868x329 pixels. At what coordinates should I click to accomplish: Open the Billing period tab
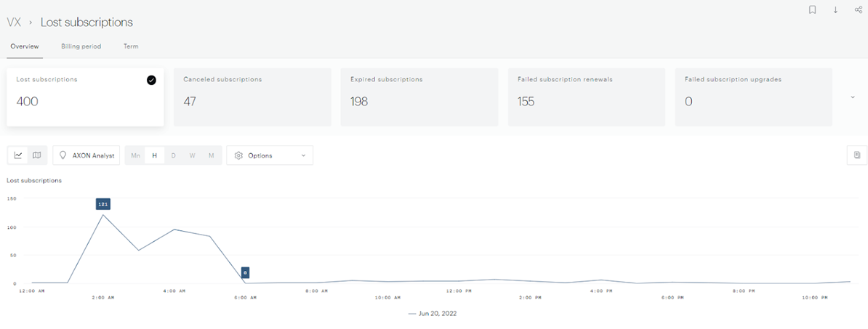(81, 46)
